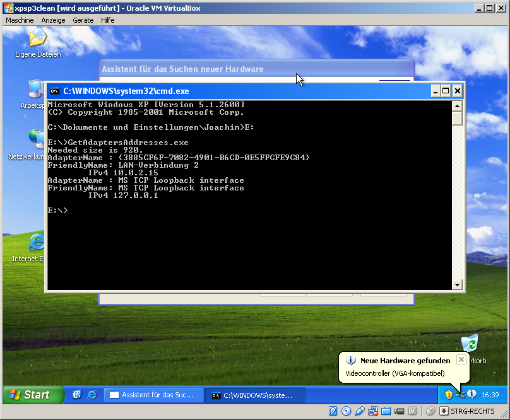The image size is (510, 420).
Task: Click the keyboard capture arrow indicator
Action: [444, 411]
